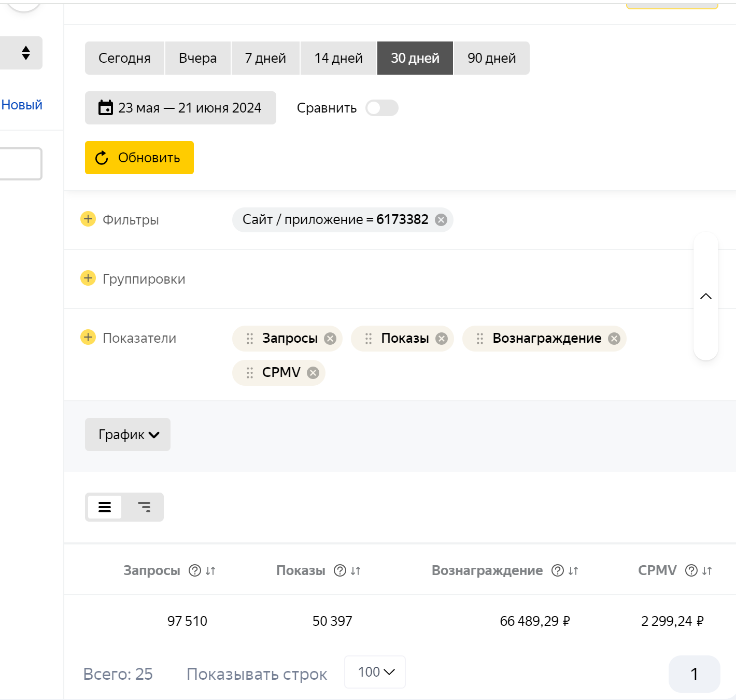Remove the Показы metric chip
The height and width of the screenshot is (700, 736).
pos(442,339)
